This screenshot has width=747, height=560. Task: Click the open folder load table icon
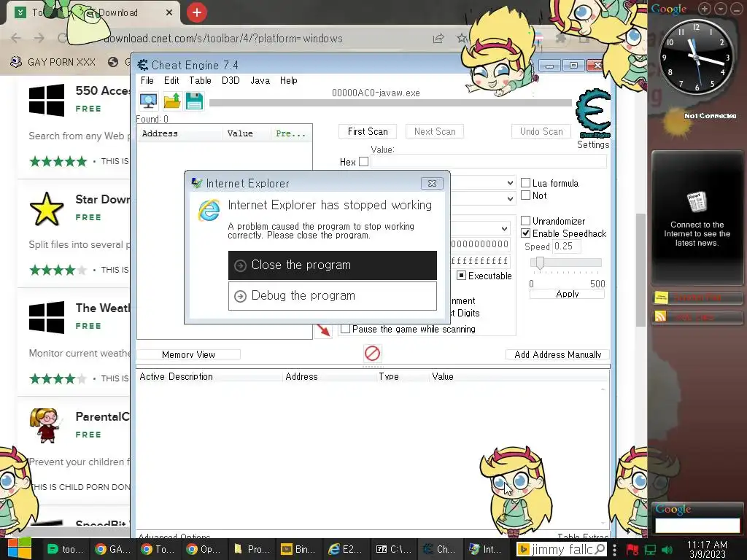171,101
